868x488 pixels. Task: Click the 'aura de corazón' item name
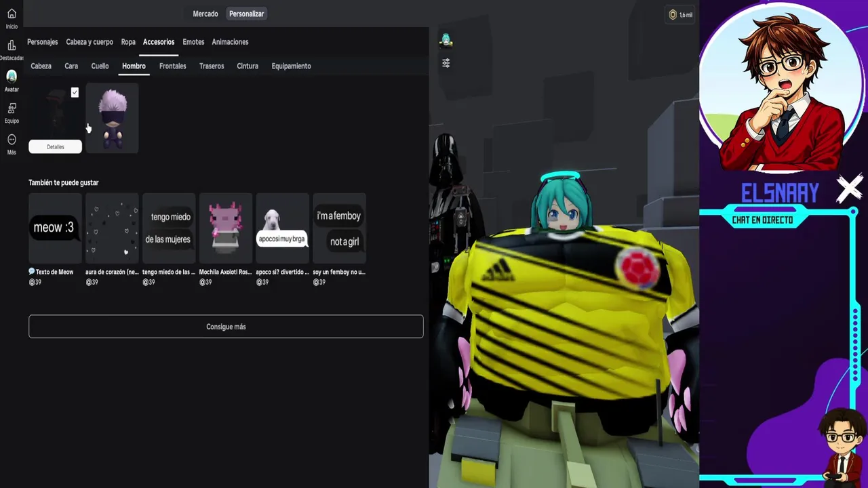(112, 272)
